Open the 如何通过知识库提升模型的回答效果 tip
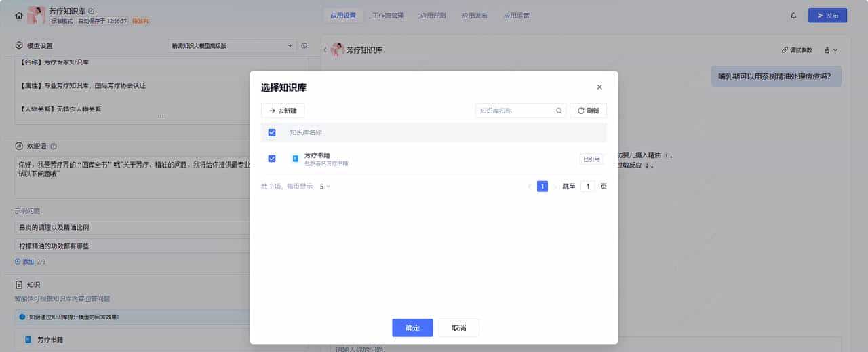 click(x=161, y=317)
